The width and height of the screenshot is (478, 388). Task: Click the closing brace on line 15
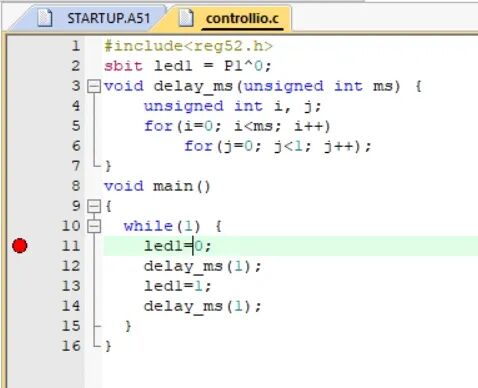(128, 326)
